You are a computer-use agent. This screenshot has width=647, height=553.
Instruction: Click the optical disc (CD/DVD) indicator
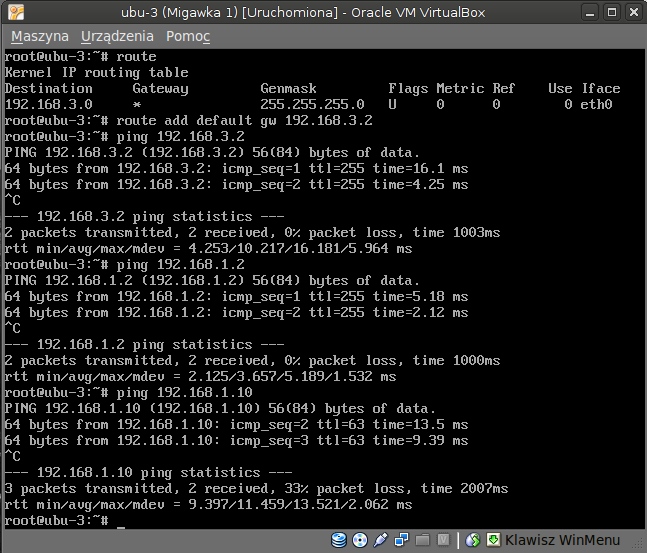[x=359, y=541]
